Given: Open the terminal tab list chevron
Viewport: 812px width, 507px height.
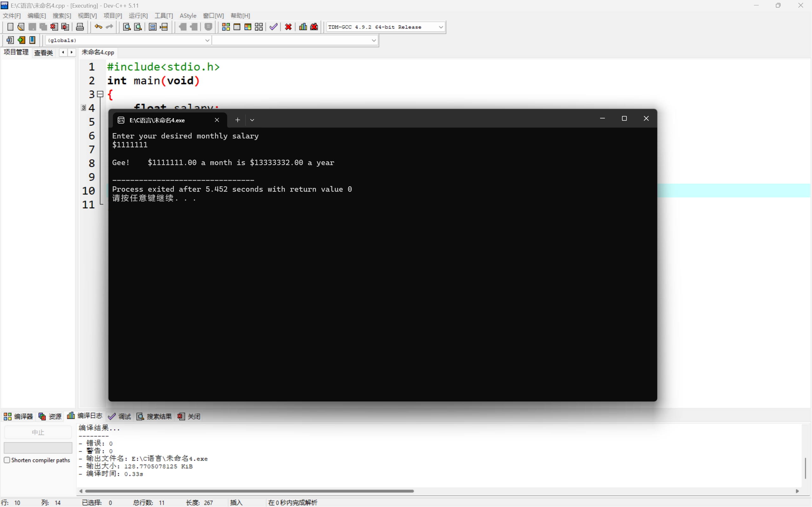Looking at the screenshot, I should pos(252,120).
